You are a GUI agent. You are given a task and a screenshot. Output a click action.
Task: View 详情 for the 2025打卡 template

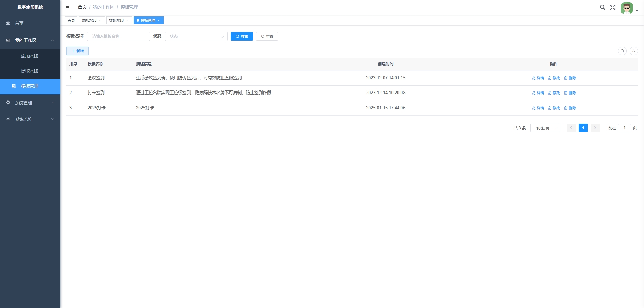tap(538, 108)
